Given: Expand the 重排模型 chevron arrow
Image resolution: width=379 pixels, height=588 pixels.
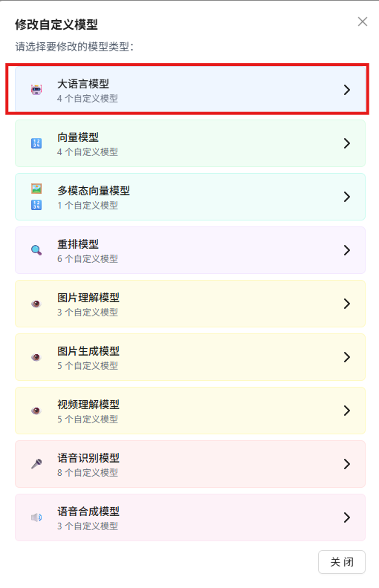Looking at the screenshot, I should [347, 250].
